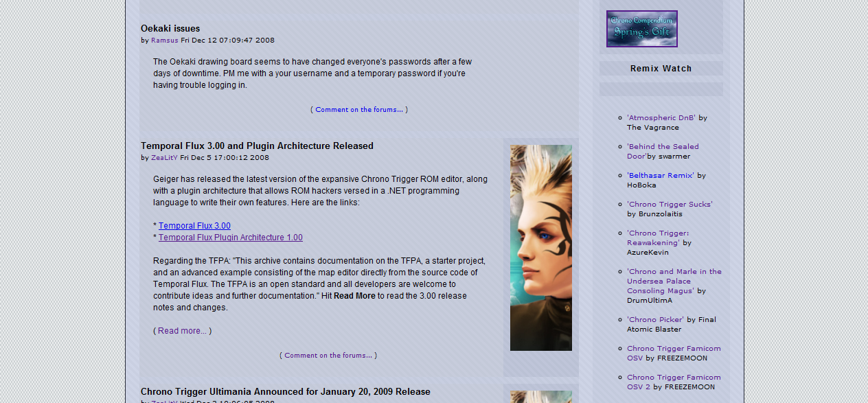Open 'Chrono and Marle in the Undersea Palace' link
Viewport: 868px width, 403px height.
(x=674, y=281)
